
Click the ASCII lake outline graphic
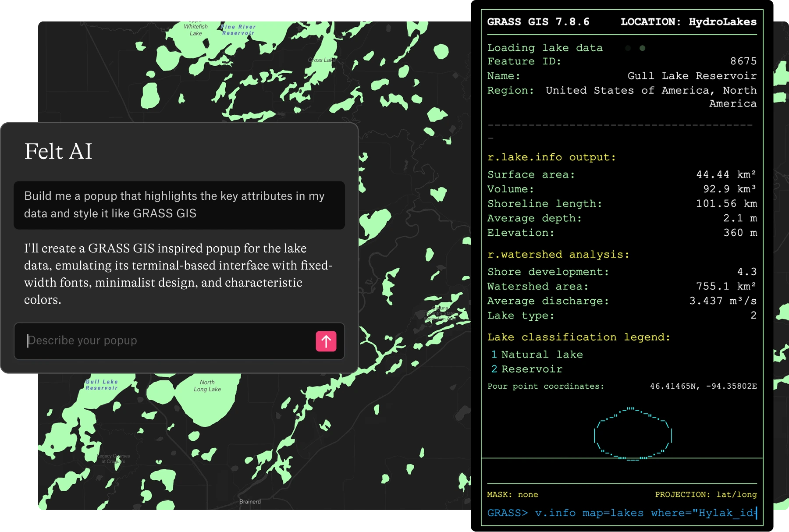pyautogui.click(x=633, y=434)
